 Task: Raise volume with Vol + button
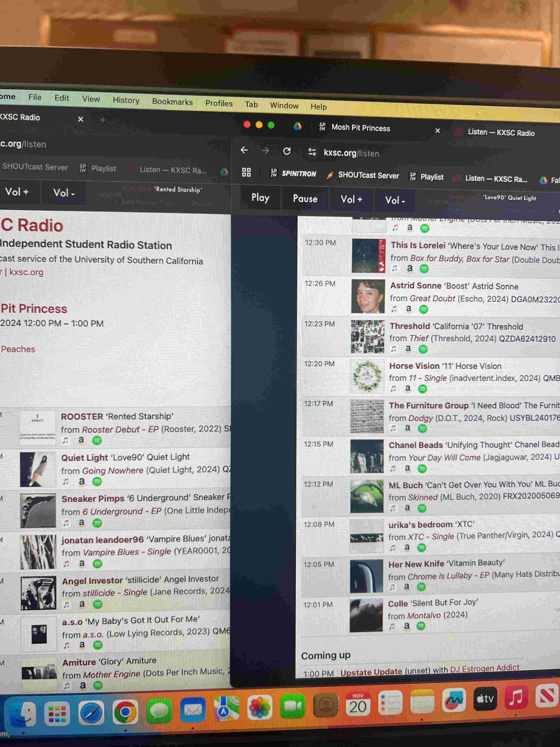[x=351, y=199]
